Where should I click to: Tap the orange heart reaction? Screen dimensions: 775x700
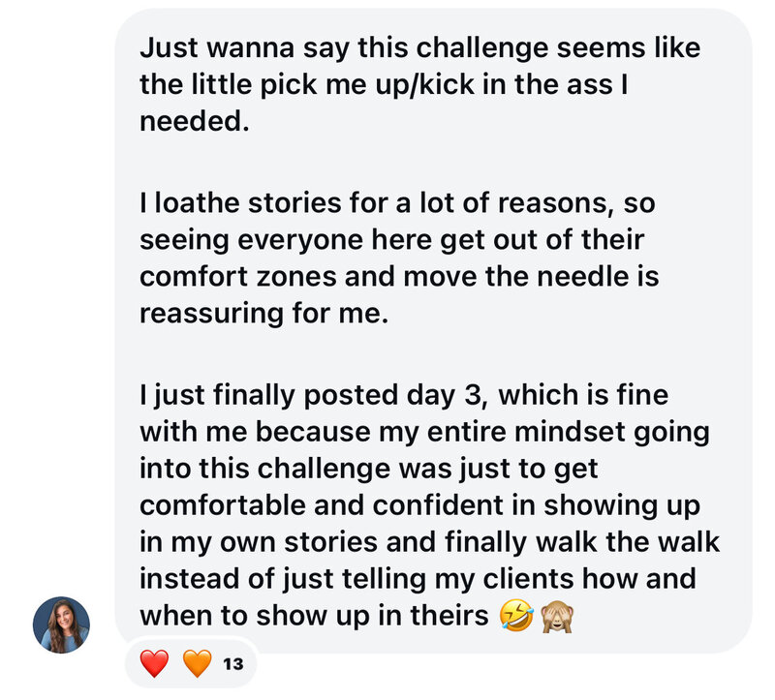pyautogui.click(x=197, y=664)
